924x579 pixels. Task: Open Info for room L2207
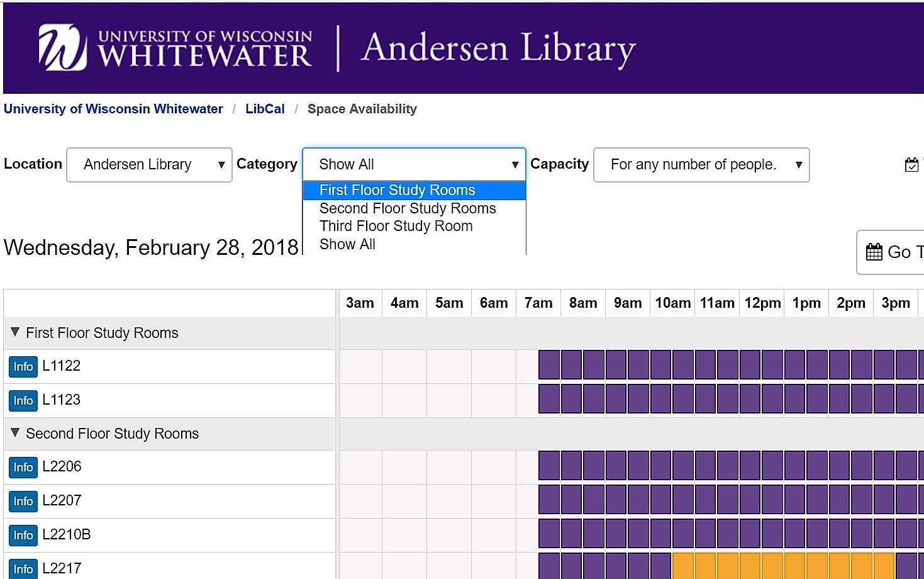click(23, 502)
